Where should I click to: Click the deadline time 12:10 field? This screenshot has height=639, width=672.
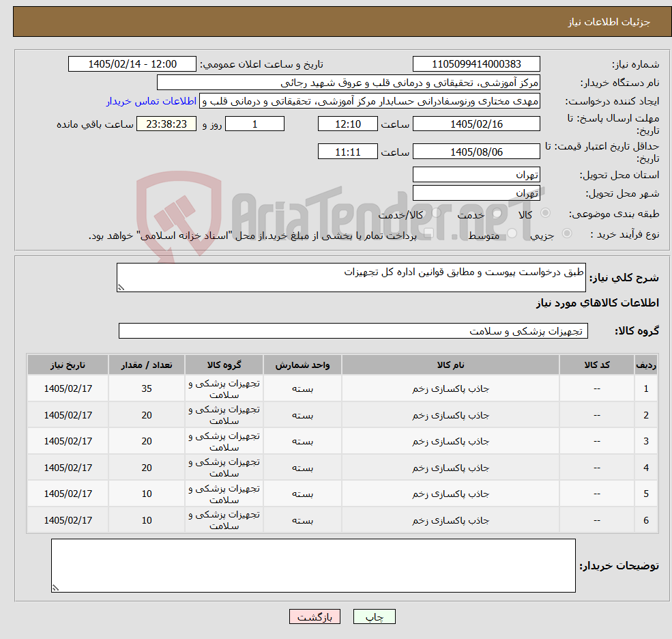click(x=347, y=124)
